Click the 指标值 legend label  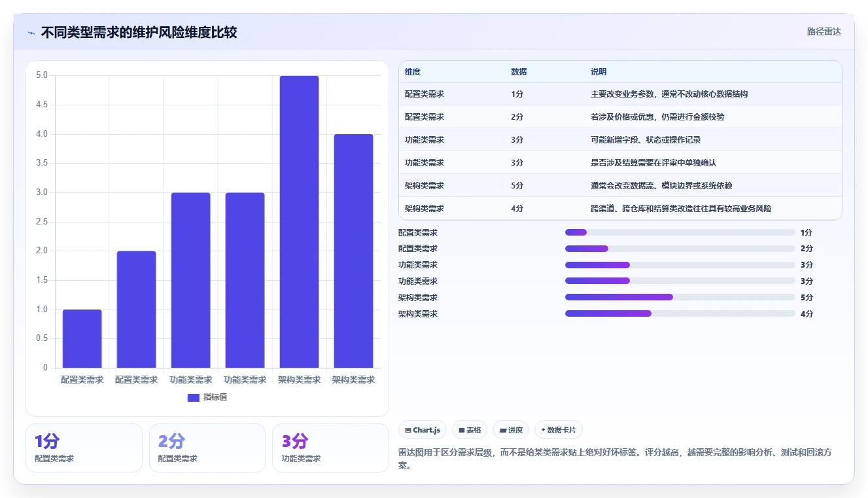tap(215, 397)
